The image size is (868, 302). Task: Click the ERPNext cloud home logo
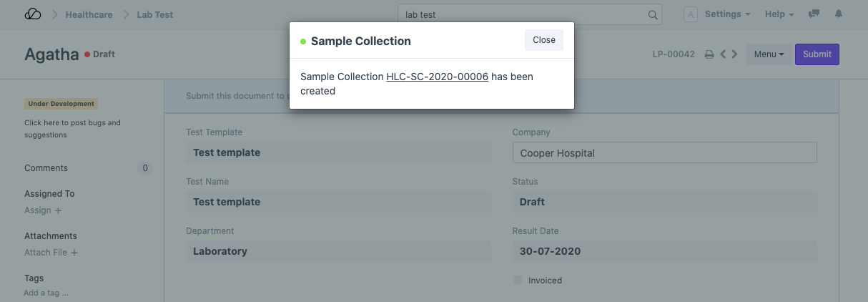pos(33,14)
